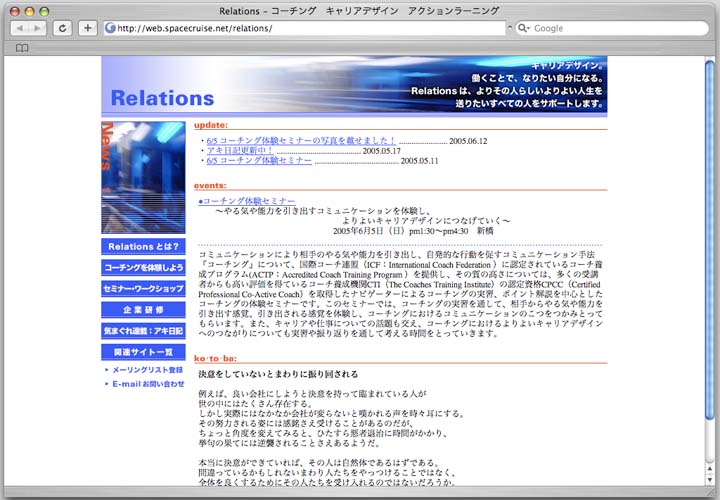The width and height of the screenshot is (720, 500).
Task: Add bookmark with the plus button
Action: tap(88, 28)
